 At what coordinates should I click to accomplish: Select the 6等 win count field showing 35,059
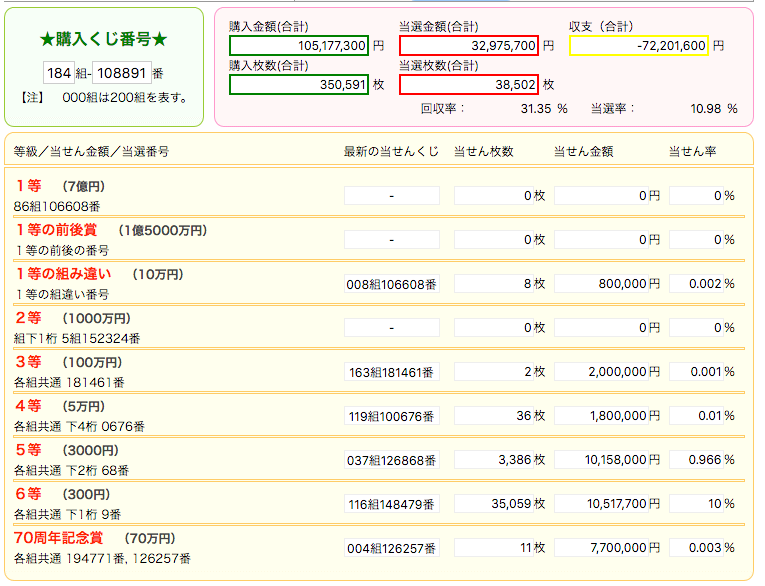pyautogui.click(x=499, y=504)
